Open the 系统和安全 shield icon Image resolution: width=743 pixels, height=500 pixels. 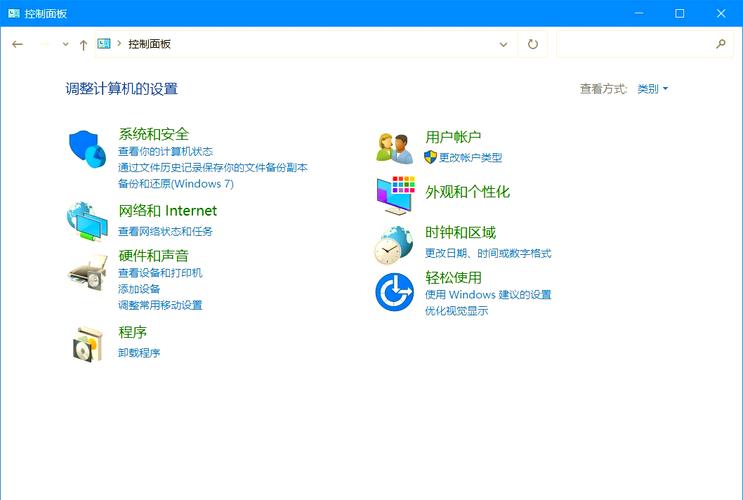coord(88,149)
